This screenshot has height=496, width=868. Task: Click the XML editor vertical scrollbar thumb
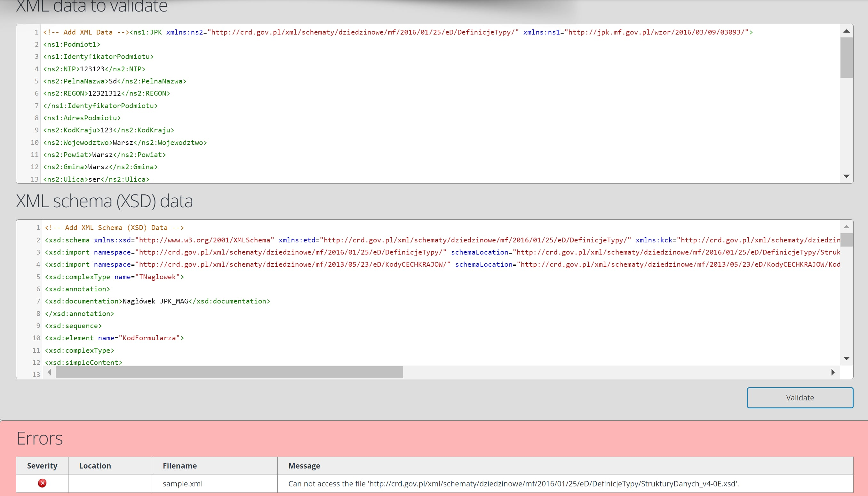846,58
